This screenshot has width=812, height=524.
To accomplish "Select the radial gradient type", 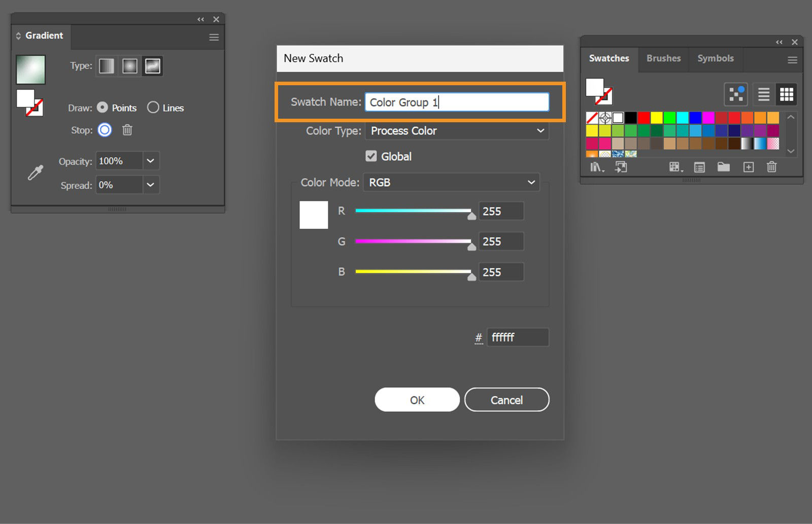I will click(x=129, y=65).
